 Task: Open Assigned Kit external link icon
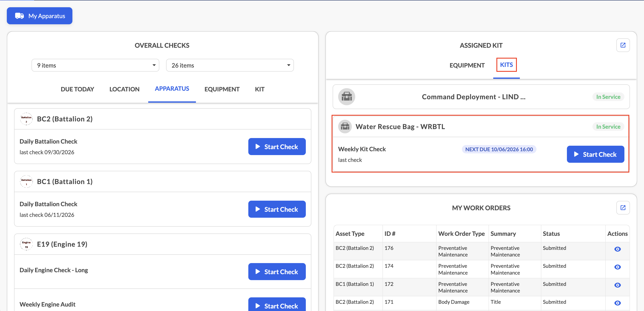click(623, 45)
